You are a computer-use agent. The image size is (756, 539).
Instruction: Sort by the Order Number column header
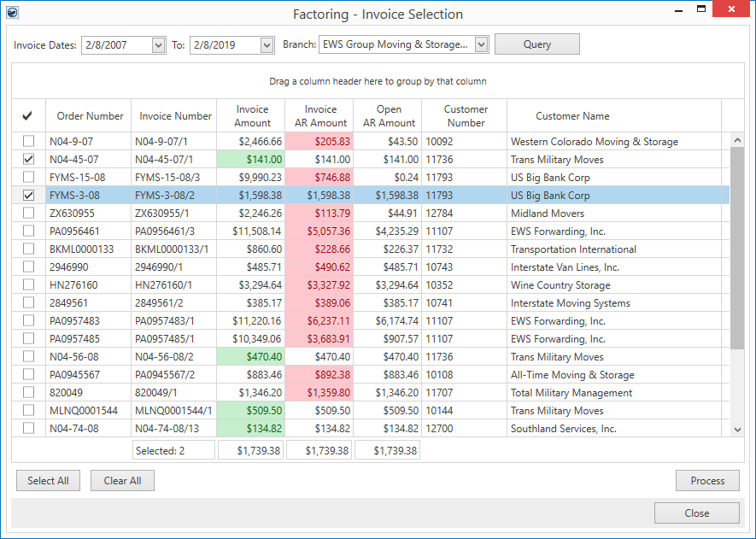pyautogui.click(x=90, y=116)
